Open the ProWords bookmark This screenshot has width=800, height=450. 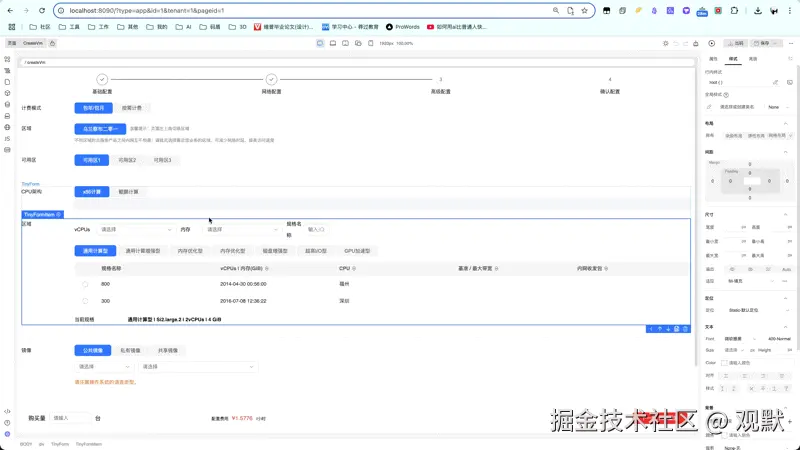coord(403,27)
